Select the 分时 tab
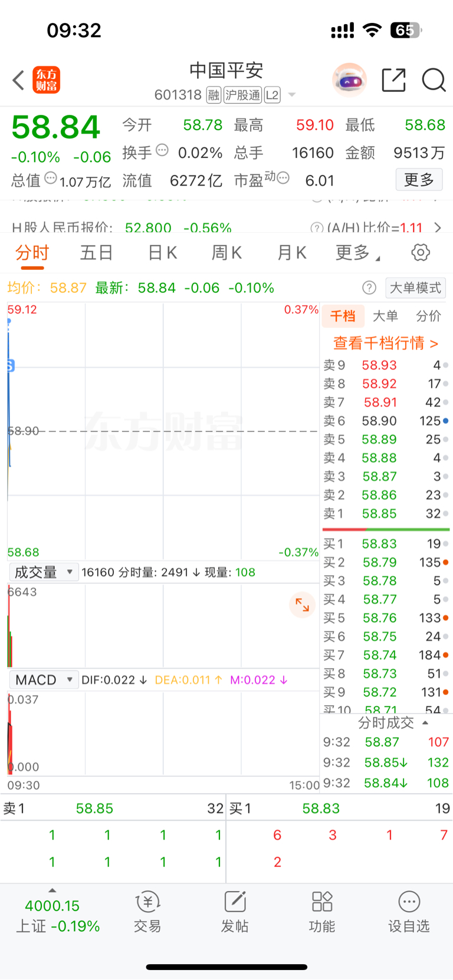 coord(32,253)
